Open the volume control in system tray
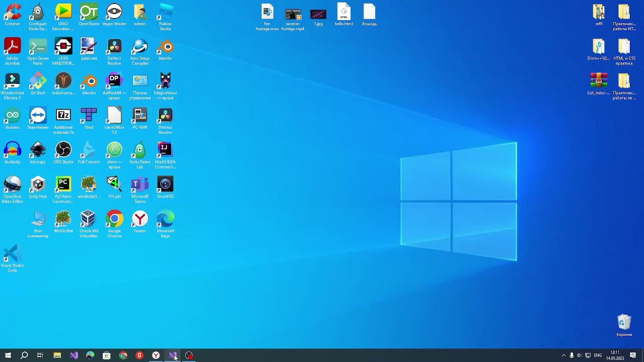The height and width of the screenshot is (362, 644). click(x=580, y=355)
